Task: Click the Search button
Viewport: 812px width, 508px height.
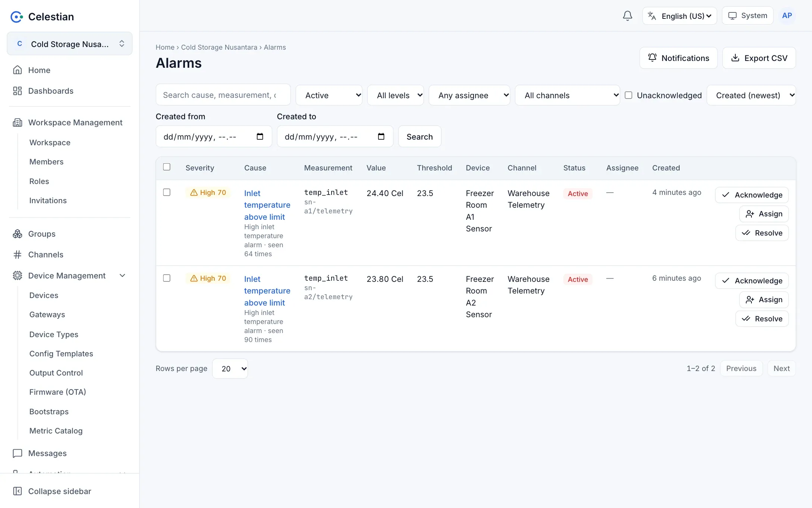Action: [x=420, y=137]
